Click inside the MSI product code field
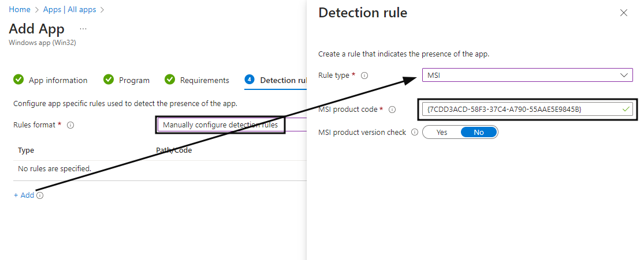The width and height of the screenshot is (644, 260). (527, 110)
